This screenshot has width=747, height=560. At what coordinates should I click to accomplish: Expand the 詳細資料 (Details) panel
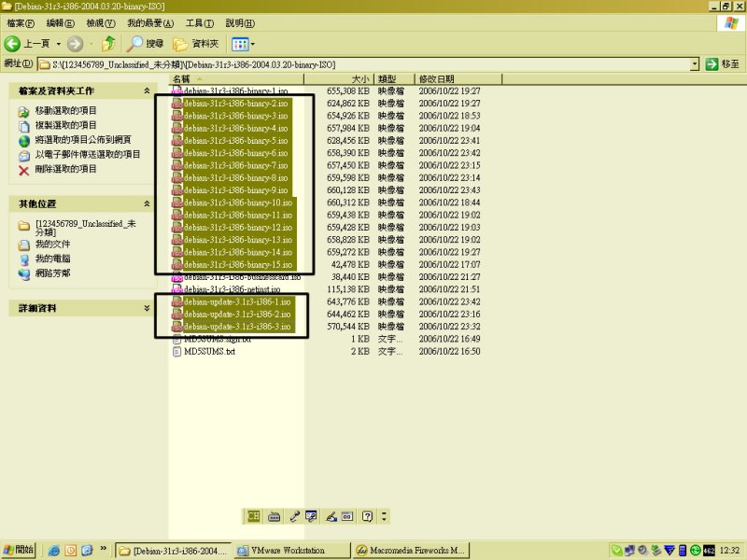coord(147,308)
